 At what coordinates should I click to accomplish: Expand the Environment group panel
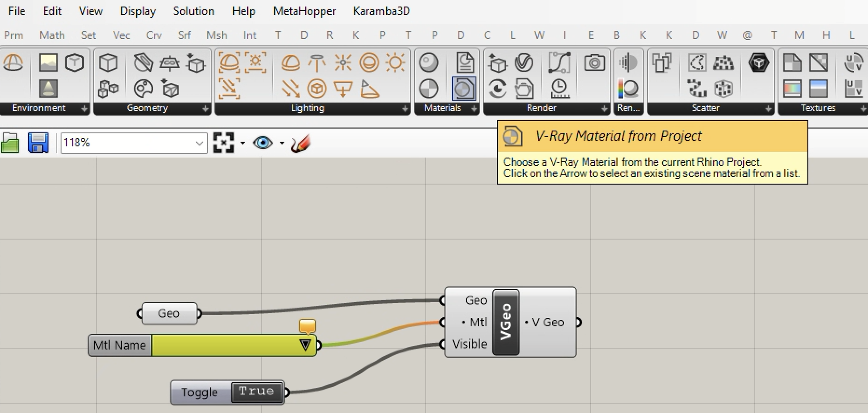click(84, 108)
